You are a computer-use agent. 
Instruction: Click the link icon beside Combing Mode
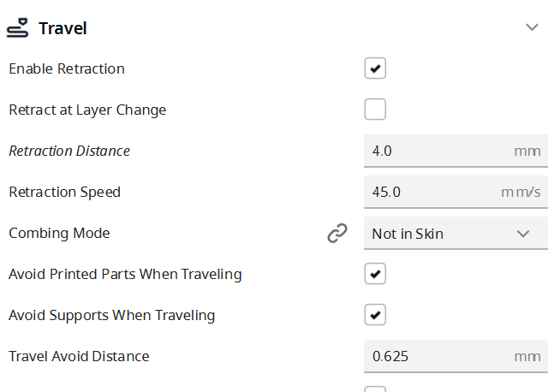click(x=337, y=233)
